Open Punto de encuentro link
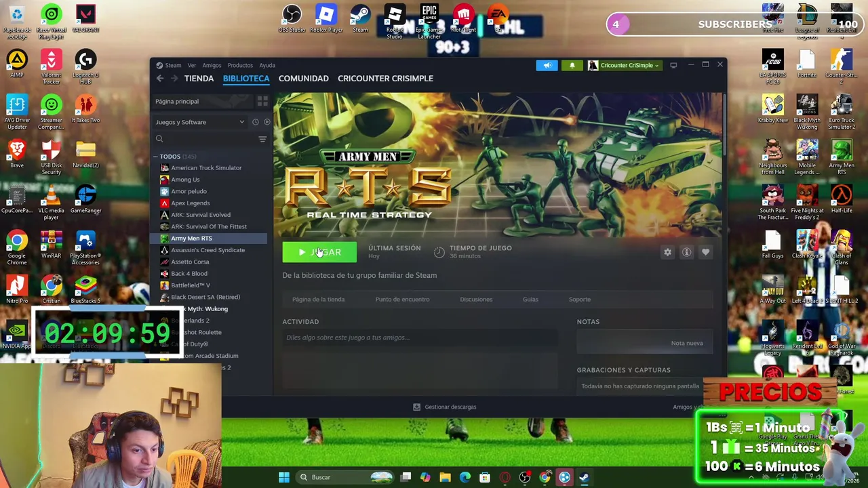 (402, 299)
